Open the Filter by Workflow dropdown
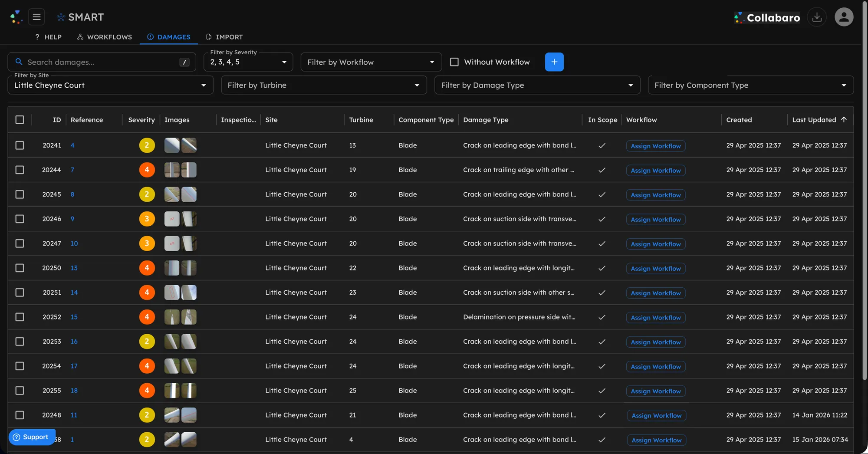 (x=371, y=62)
